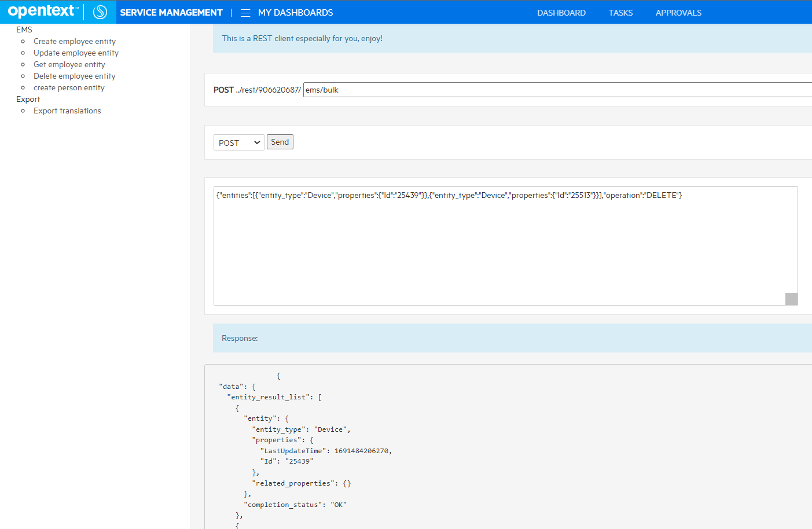Open the POST method dropdown
The image size is (812, 529).
[x=238, y=141]
